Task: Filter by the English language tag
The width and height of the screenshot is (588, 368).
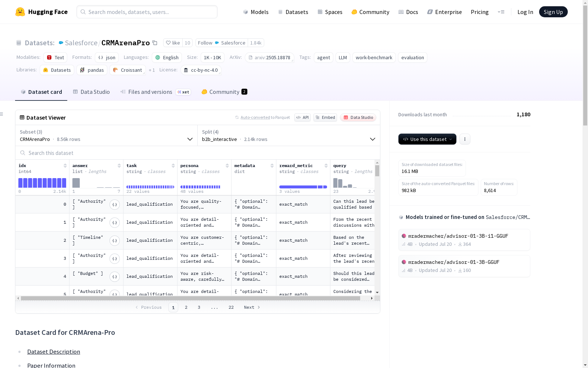Action: click(167, 57)
